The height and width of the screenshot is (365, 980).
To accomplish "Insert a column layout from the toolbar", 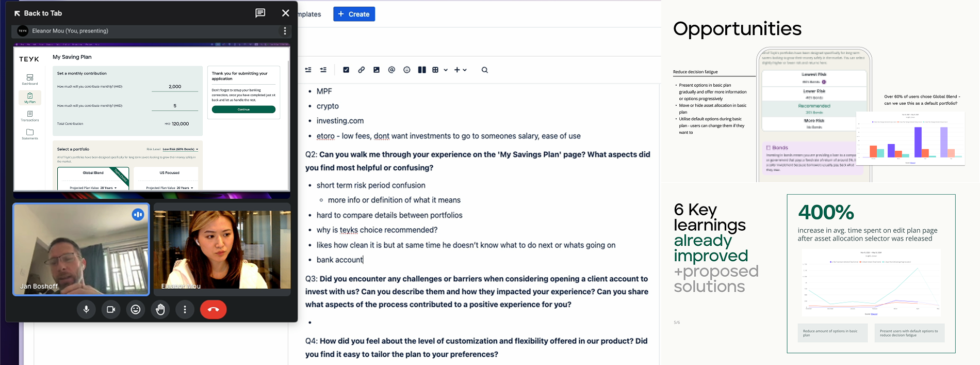I will coord(422,70).
